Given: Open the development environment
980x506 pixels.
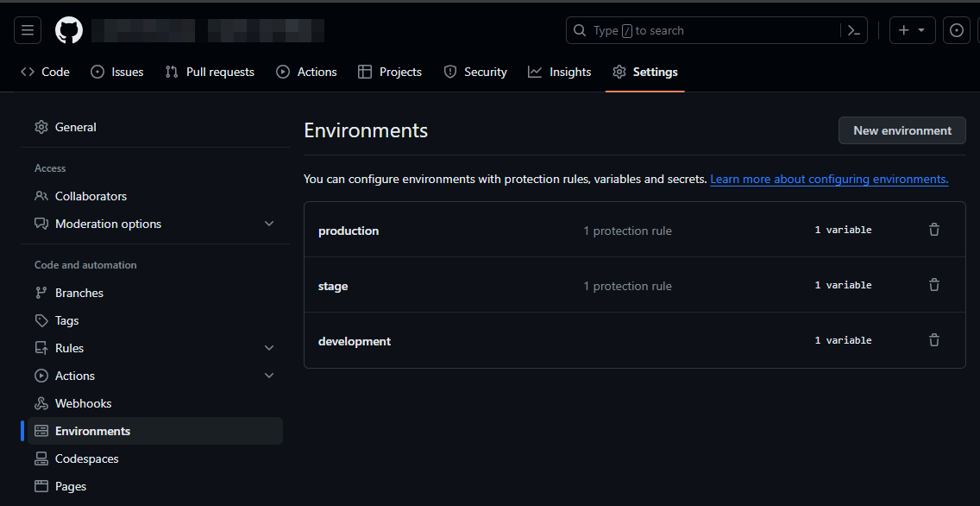Looking at the screenshot, I should [x=355, y=341].
